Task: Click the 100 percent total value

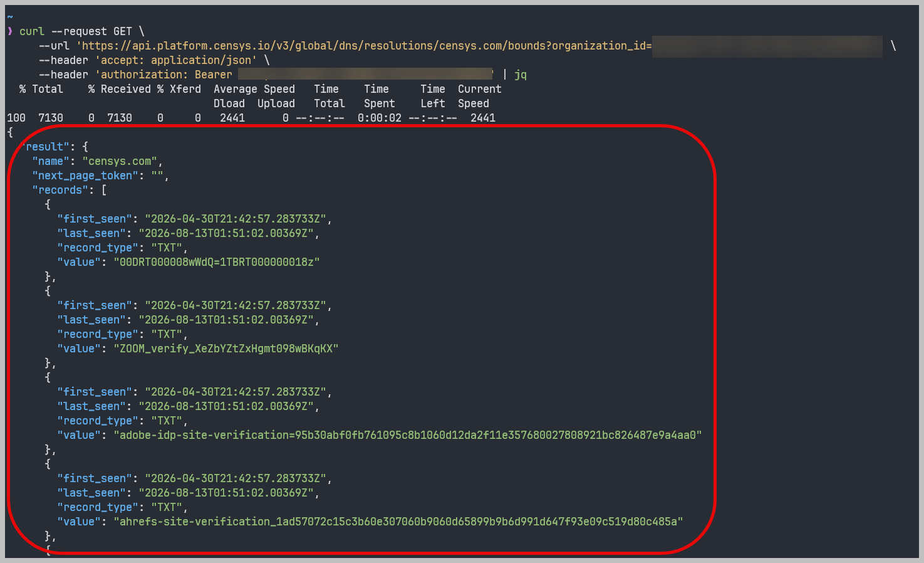Action: (16, 118)
